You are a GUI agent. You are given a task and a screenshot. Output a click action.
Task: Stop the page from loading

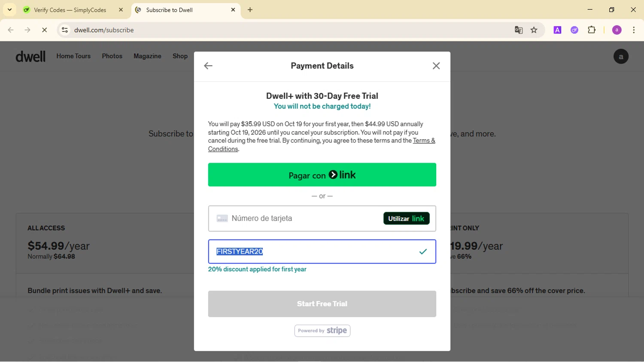point(44,30)
